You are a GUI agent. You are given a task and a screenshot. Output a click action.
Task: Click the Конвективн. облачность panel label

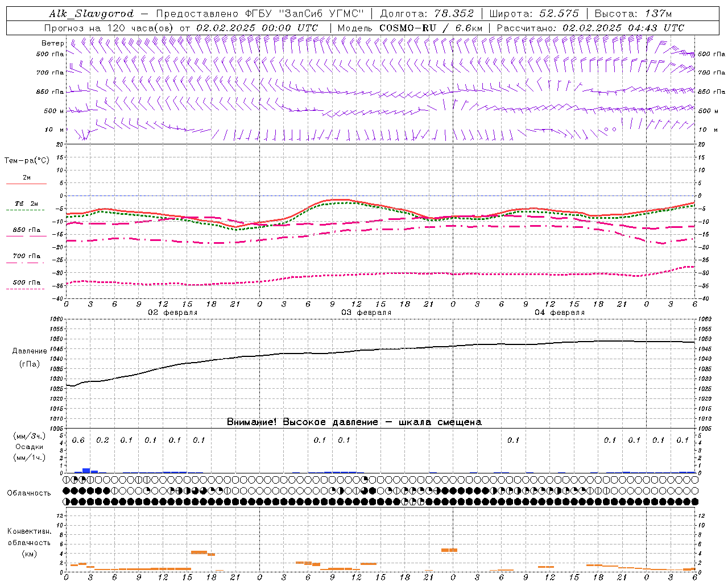click(x=29, y=537)
